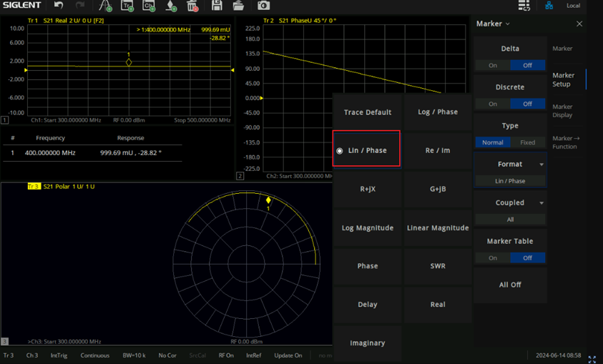603x364 pixels.
Task: Choose Log Magnitude from format list
Action: (x=368, y=228)
